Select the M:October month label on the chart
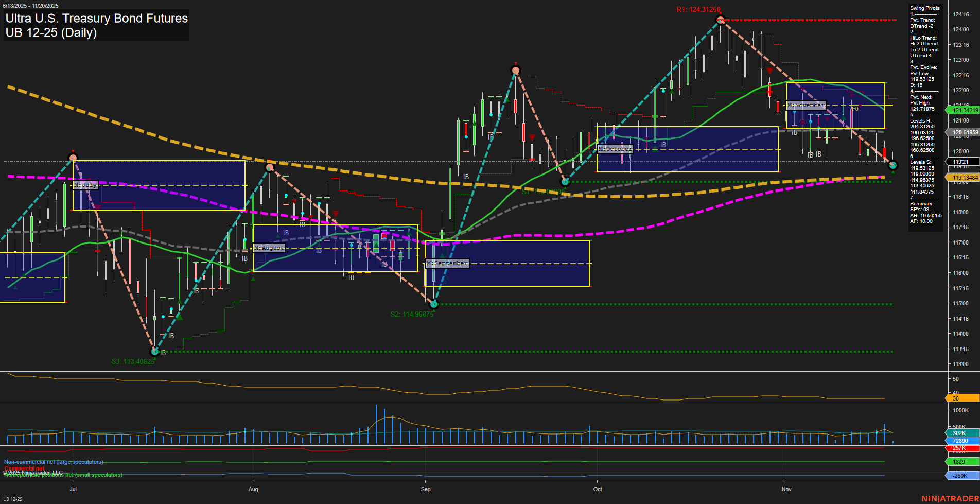Screen dimensions: 980x504 tap(615, 148)
